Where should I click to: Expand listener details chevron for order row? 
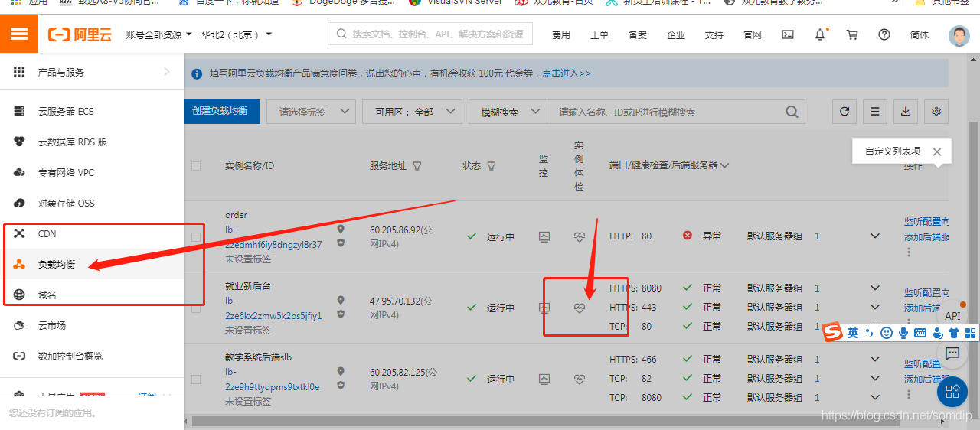pyautogui.click(x=875, y=236)
